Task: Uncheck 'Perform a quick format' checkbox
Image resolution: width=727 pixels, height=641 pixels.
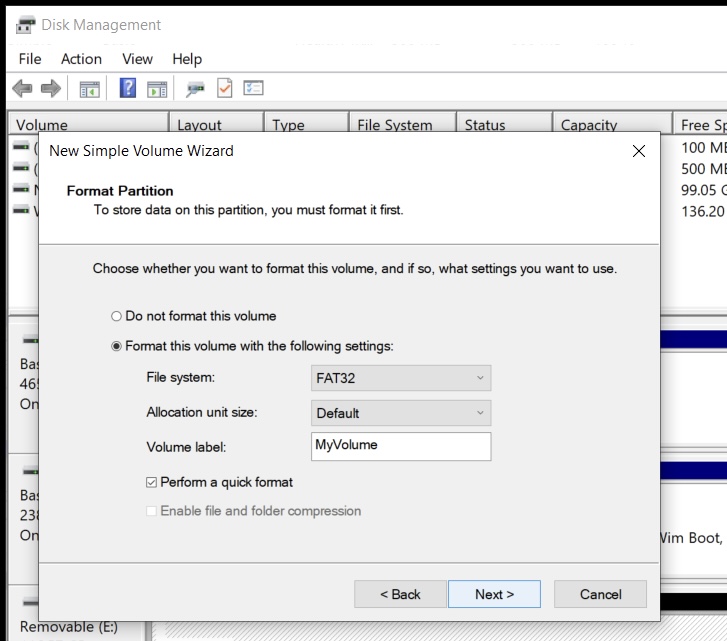Action: pos(152,482)
